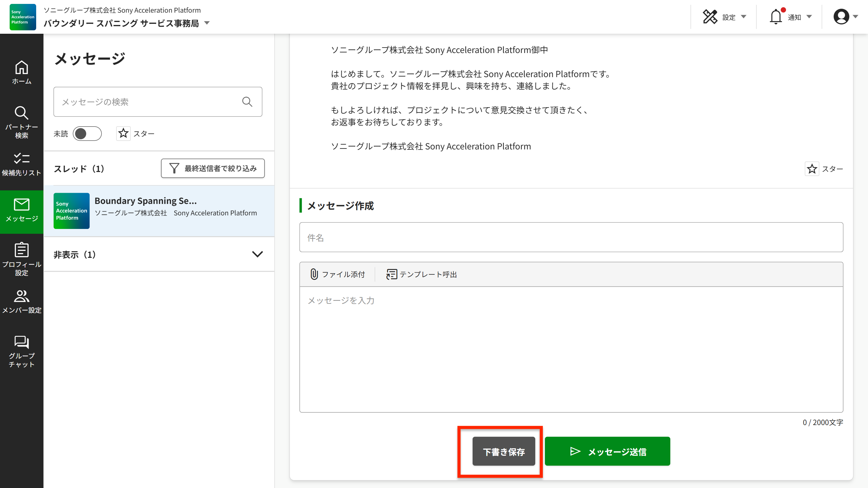
Task: Click the magnifier icon in message search
Action: tap(247, 102)
